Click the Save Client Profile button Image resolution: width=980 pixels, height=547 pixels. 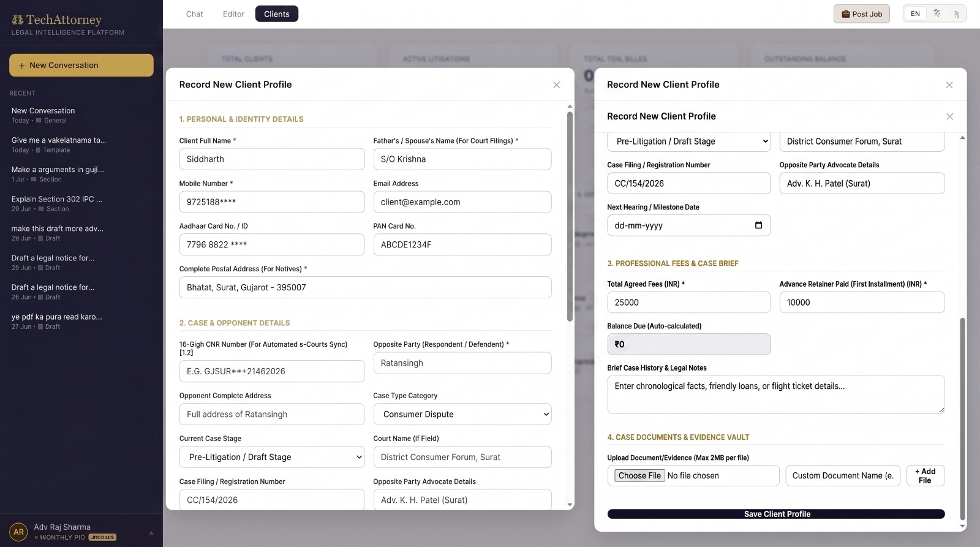tap(776, 514)
